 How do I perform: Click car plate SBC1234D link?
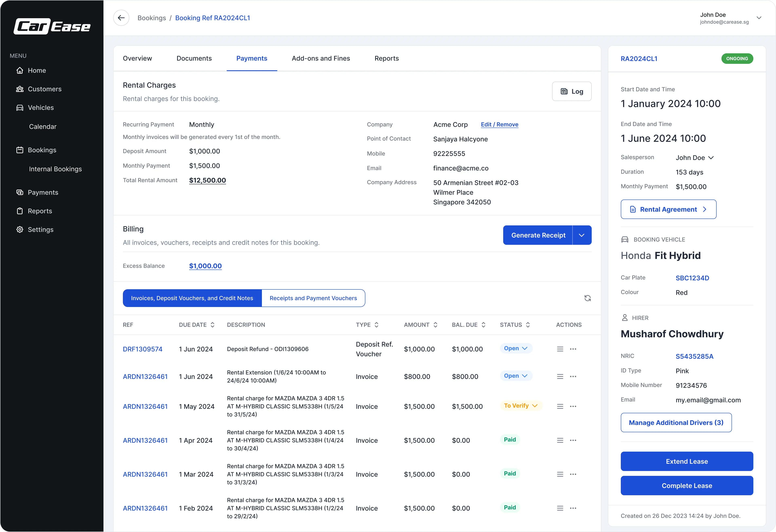[x=692, y=278]
